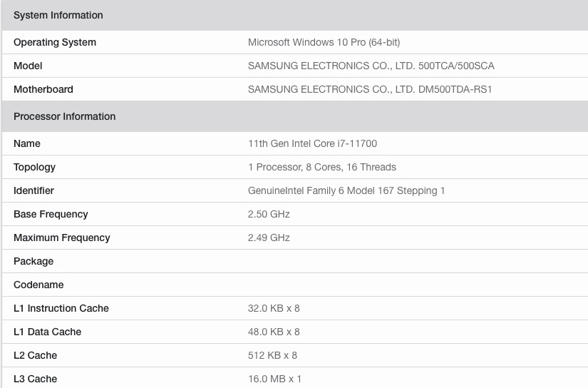
Task: Click the System Information section header
Action: click(x=58, y=15)
